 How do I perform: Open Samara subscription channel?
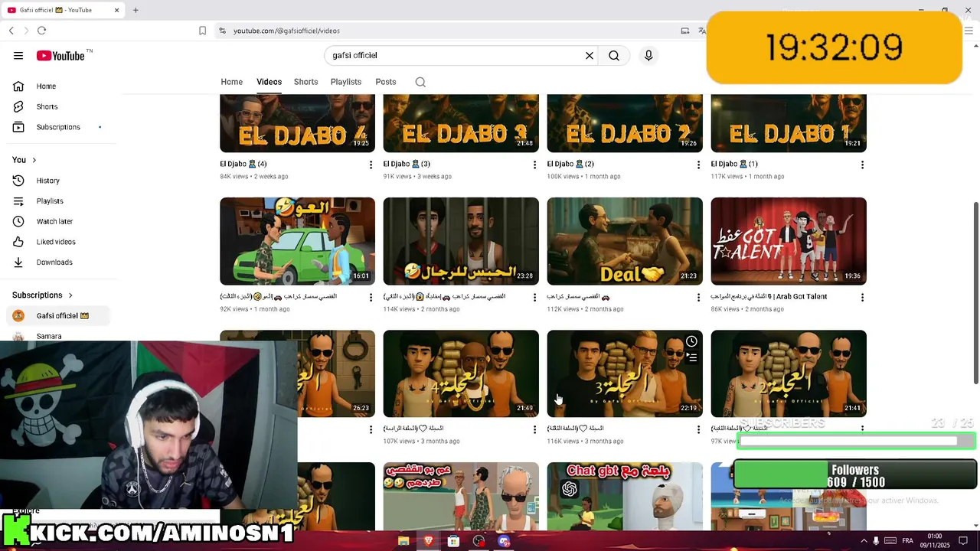coord(59,336)
